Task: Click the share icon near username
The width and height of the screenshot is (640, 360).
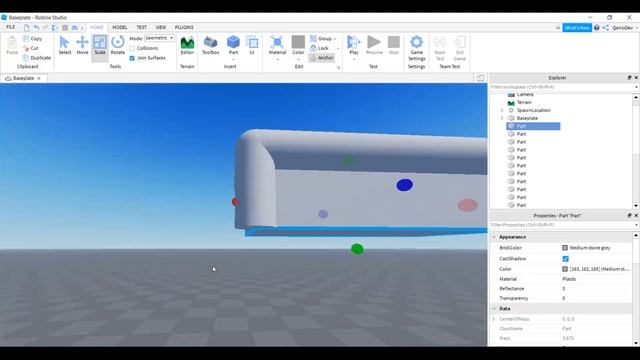Action: [x=606, y=28]
